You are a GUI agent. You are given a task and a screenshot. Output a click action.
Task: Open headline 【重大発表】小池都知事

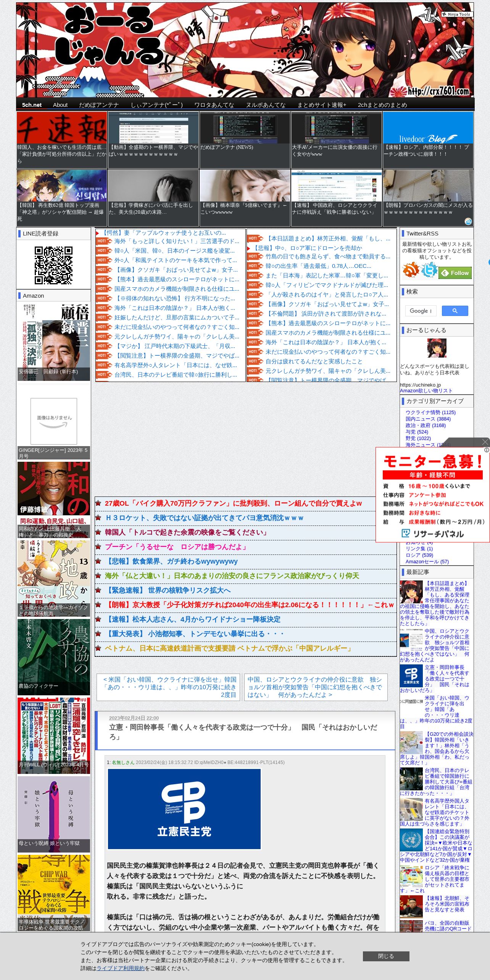tap(195, 633)
